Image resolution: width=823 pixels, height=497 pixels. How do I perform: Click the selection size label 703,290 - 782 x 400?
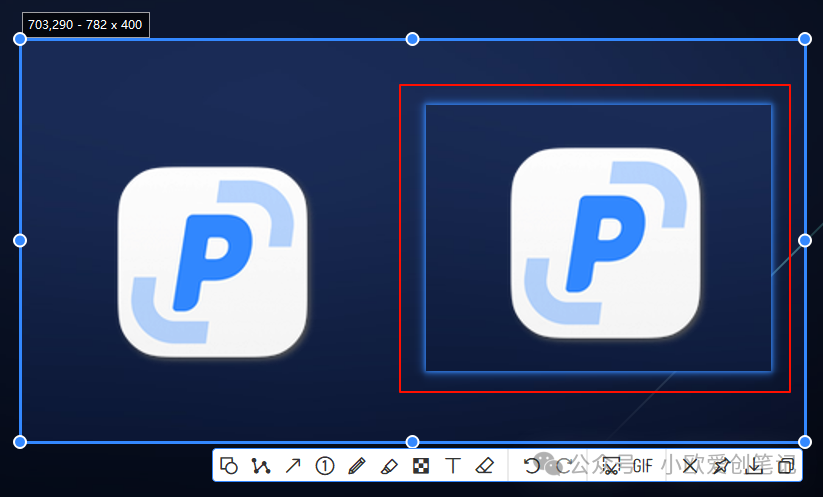(86, 25)
